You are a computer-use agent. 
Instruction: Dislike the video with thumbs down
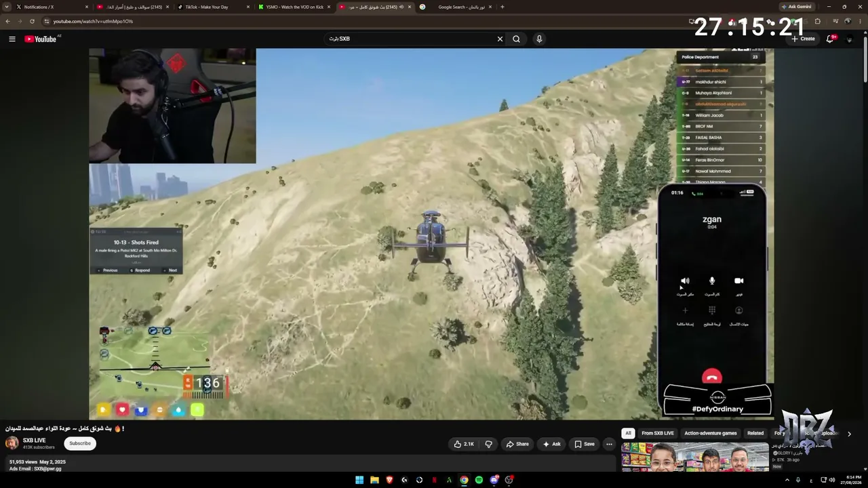(488, 444)
